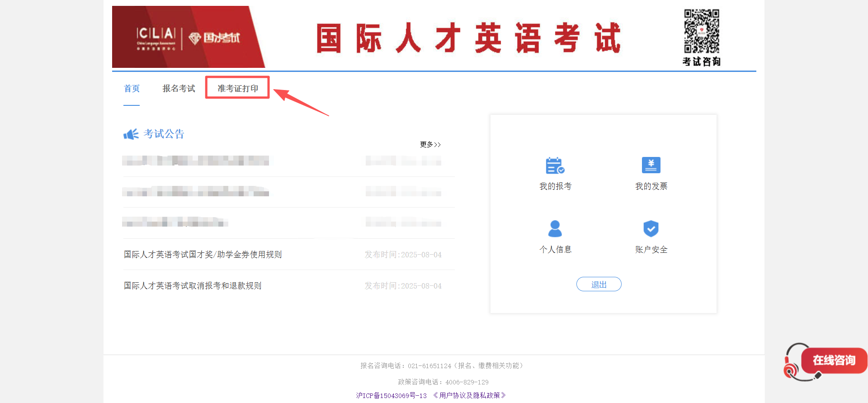Open the 准考证打印 tab
868x403 pixels.
coord(238,89)
